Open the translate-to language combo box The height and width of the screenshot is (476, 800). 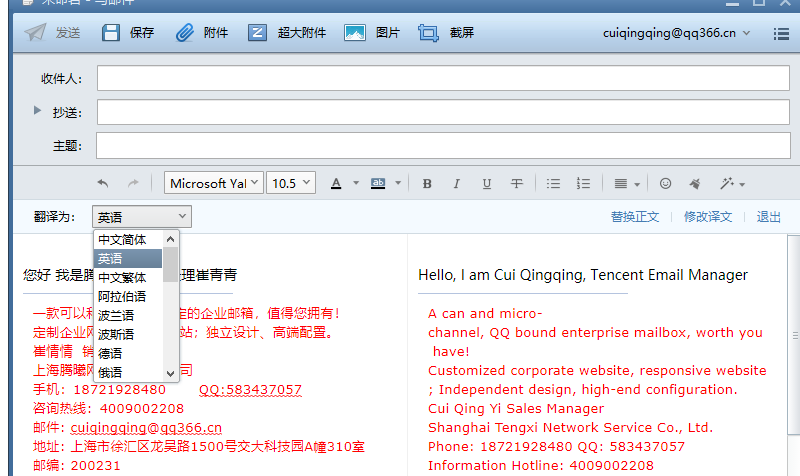click(142, 217)
